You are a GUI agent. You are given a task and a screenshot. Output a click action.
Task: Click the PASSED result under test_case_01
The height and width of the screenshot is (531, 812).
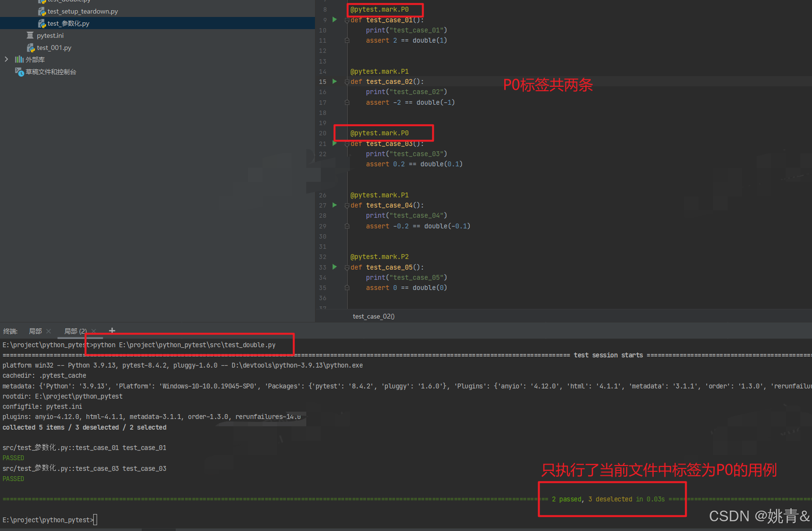coord(13,458)
